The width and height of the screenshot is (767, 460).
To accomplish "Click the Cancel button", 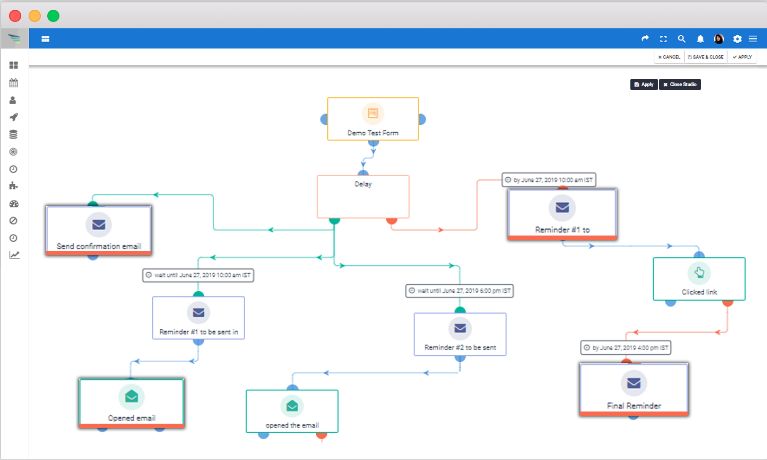I will click(x=669, y=57).
